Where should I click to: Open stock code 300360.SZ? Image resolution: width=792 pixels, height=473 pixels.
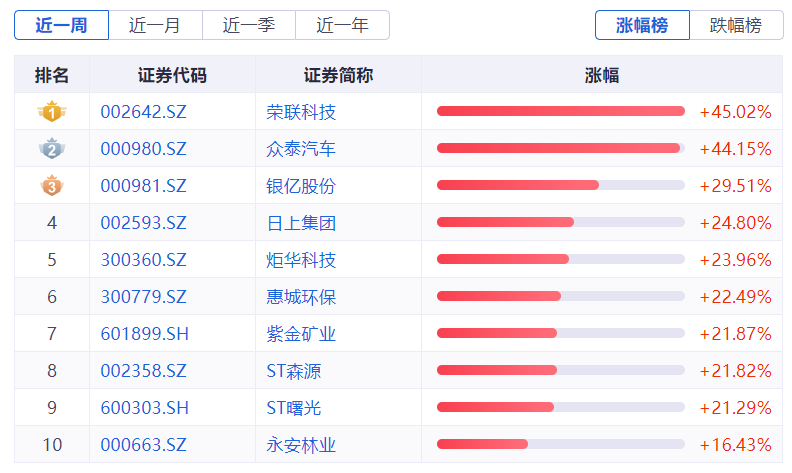click(x=143, y=260)
